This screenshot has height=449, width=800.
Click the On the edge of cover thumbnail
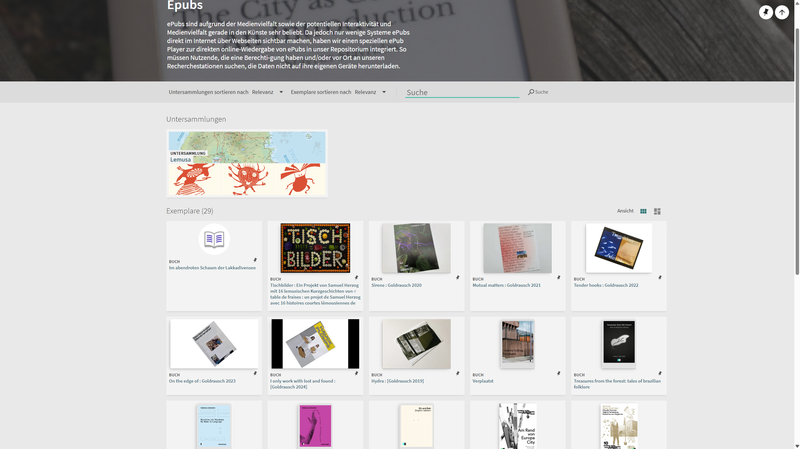[x=214, y=344]
